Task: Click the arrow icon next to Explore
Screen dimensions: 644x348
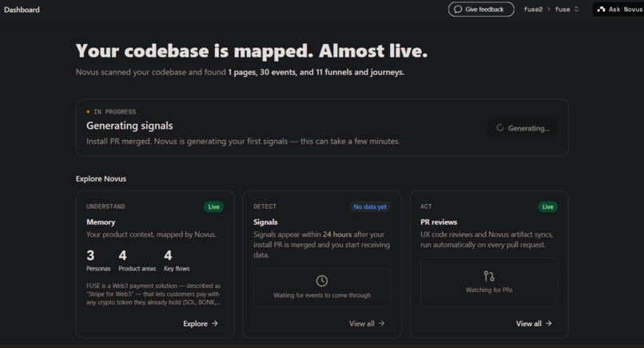Action: [x=215, y=324]
